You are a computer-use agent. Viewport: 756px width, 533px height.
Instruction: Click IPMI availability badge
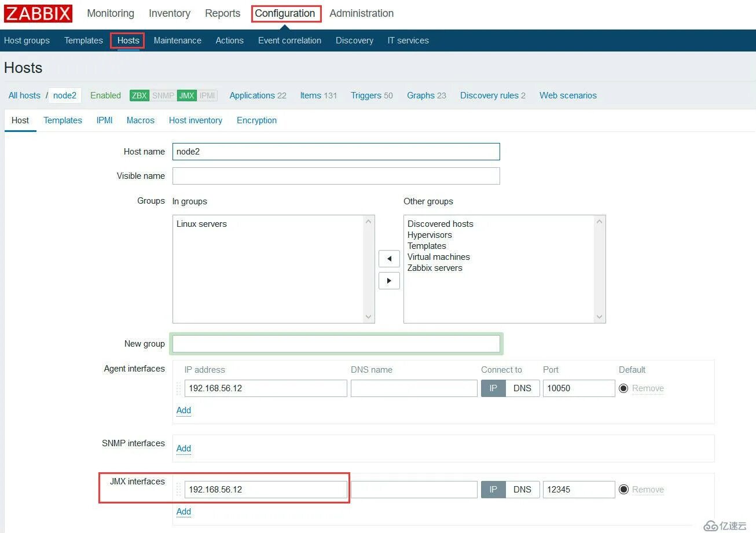coord(207,95)
